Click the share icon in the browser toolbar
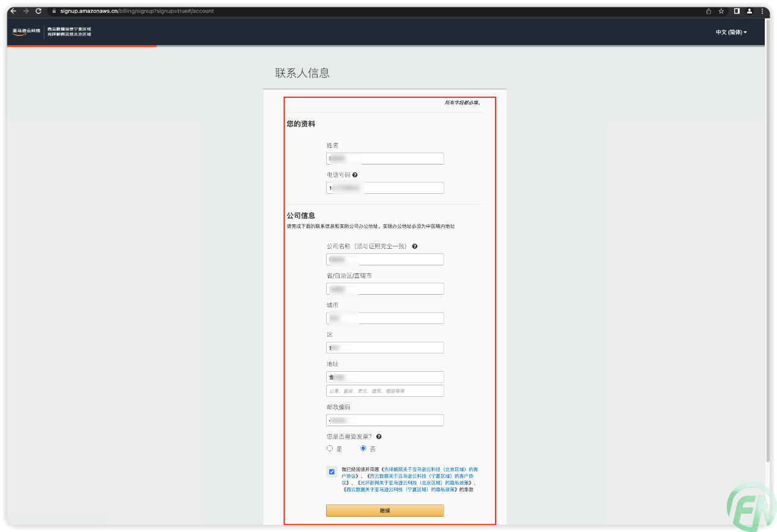 pyautogui.click(x=708, y=11)
